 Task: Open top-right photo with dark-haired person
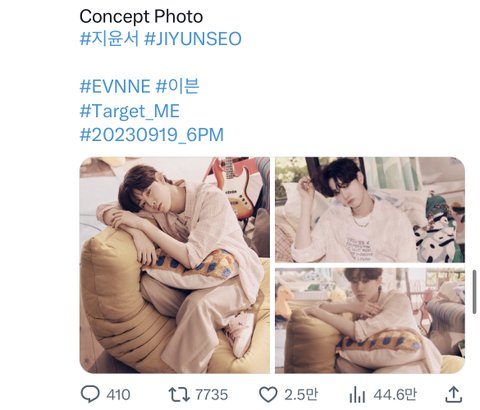point(370,210)
